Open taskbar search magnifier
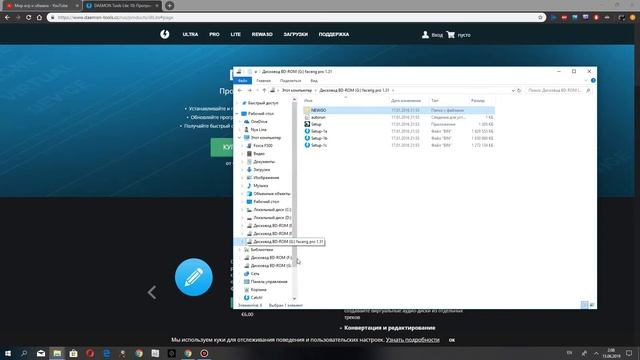The width and height of the screenshot is (640, 360). point(24,353)
